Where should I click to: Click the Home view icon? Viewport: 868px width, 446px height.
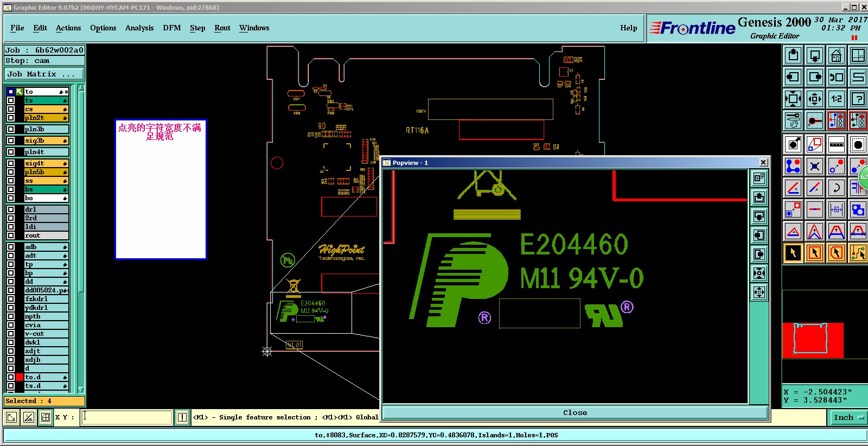point(837,55)
